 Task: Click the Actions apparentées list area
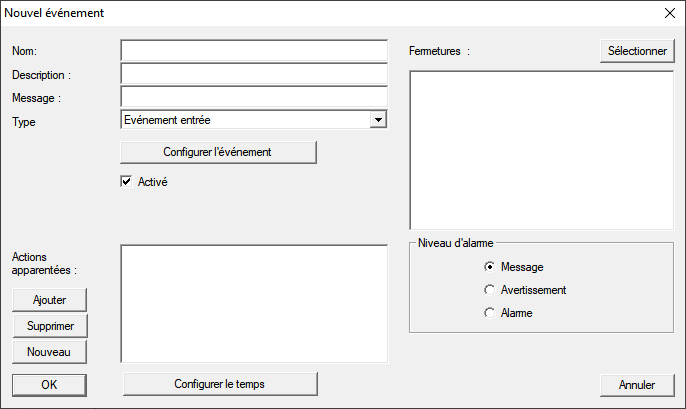253,303
